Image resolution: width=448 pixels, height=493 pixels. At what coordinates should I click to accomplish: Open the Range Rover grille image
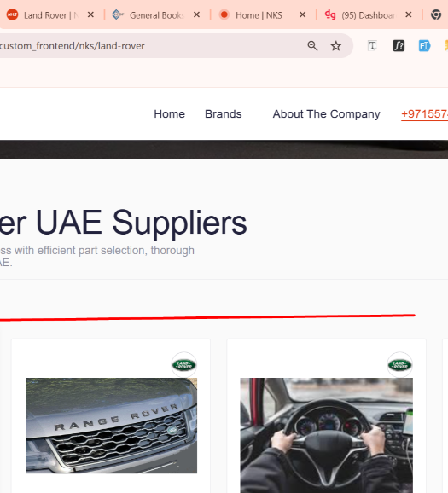[x=112, y=426]
